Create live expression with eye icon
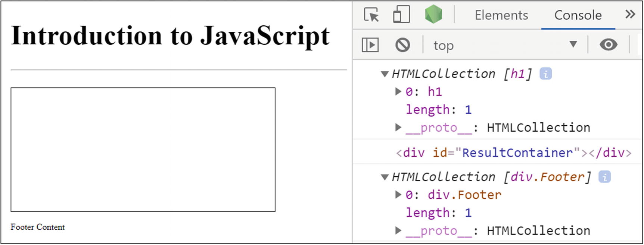Screen dimensions: 644x245 608,45
